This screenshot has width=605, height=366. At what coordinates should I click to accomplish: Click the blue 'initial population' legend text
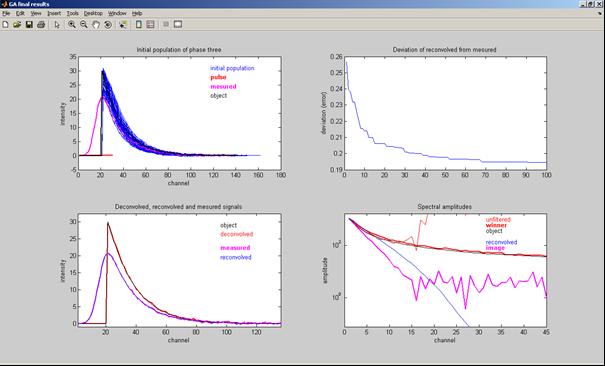pos(232,68)
